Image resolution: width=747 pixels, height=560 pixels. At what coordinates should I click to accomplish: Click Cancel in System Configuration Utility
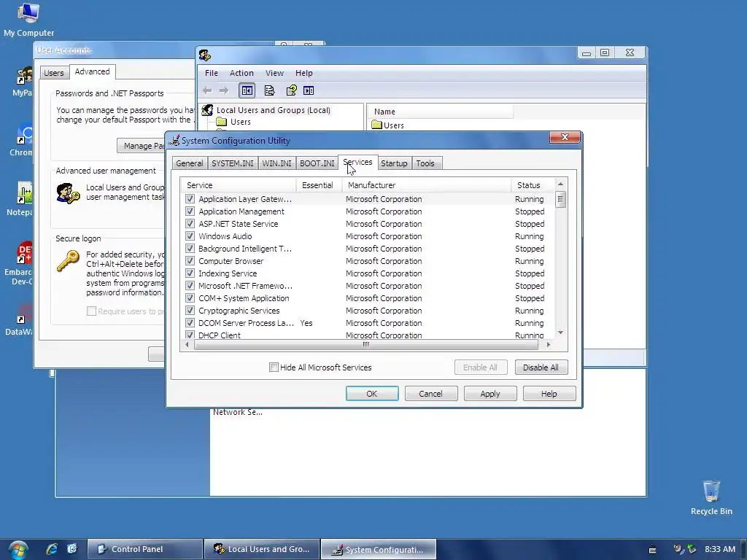point(430,394)
